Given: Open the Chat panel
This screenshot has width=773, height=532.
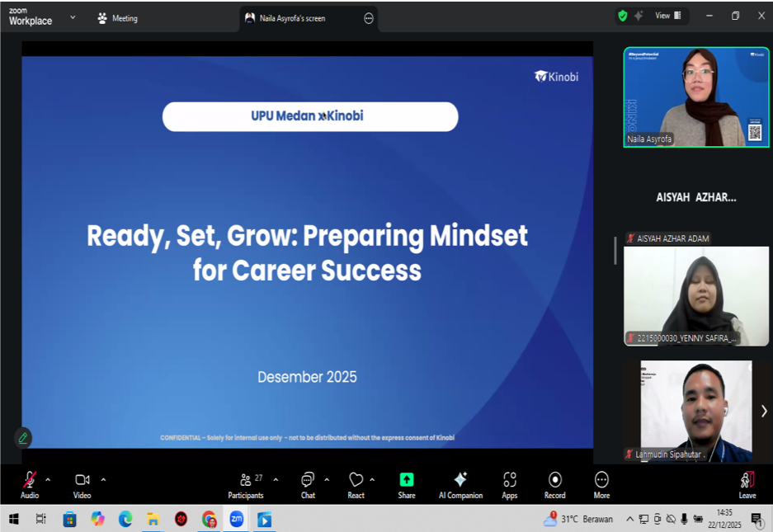Looking at the screenshot, I should point(308,481).
